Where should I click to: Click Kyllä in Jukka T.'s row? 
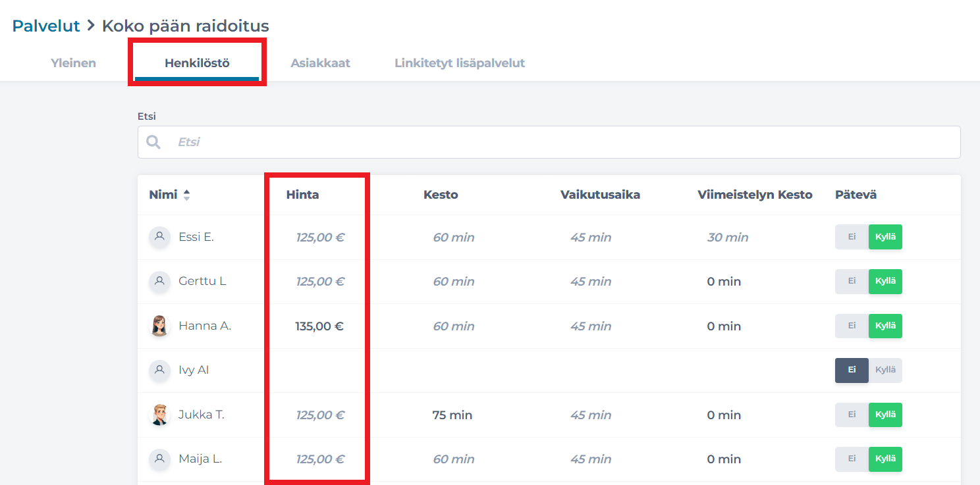pyautogui.click(x=885, y=415)
